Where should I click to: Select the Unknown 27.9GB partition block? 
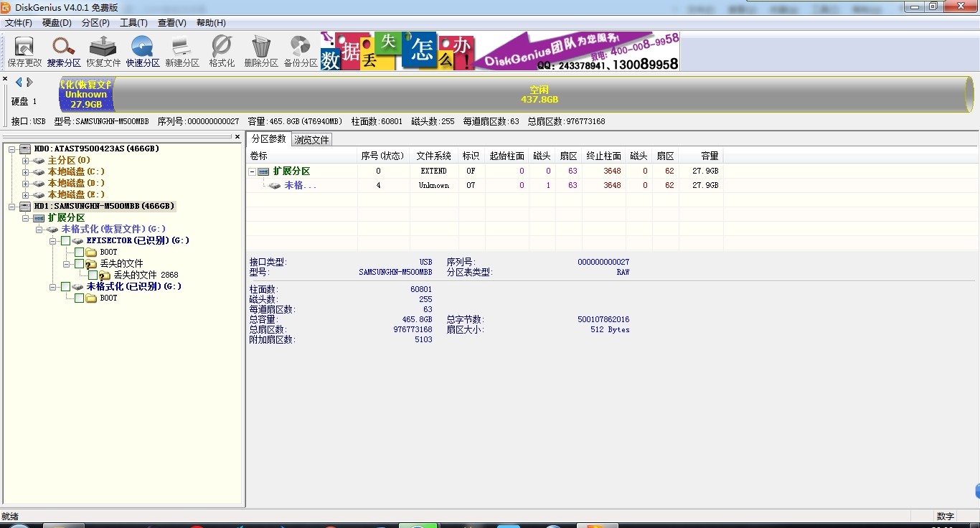(x=86, y=94)
